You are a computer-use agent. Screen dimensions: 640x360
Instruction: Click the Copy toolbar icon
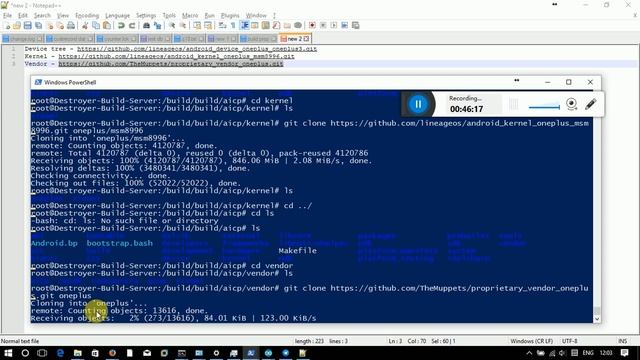96,25
